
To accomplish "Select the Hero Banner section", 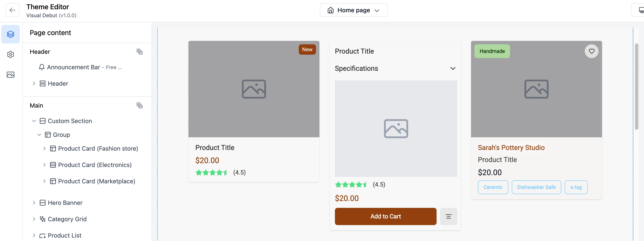I will point(65,203).
